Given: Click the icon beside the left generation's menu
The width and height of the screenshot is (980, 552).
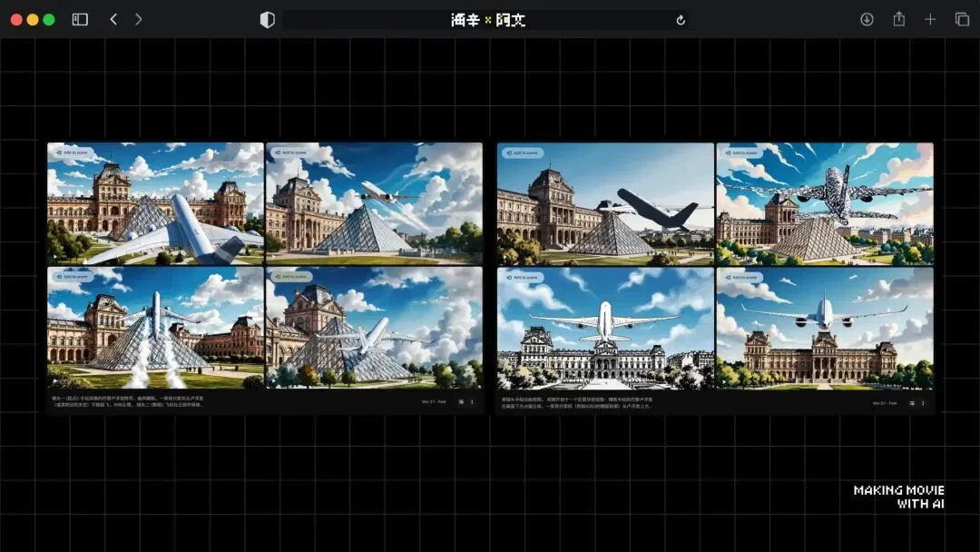Looking at the screenshot, I should [461, 402].
